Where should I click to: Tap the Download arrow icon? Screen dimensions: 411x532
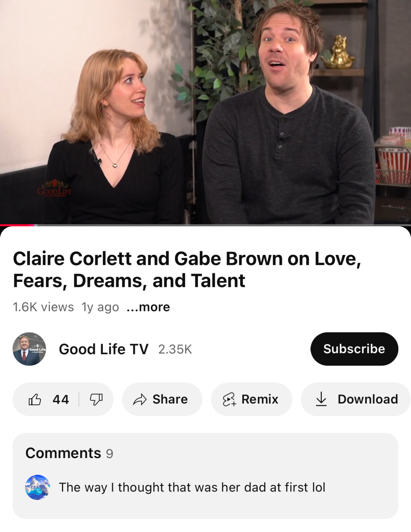click(321, 399)
